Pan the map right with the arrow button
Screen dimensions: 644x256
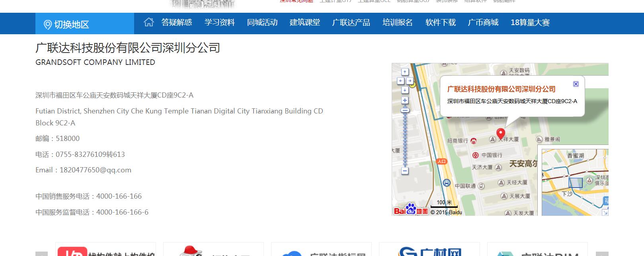pos(409,81)
